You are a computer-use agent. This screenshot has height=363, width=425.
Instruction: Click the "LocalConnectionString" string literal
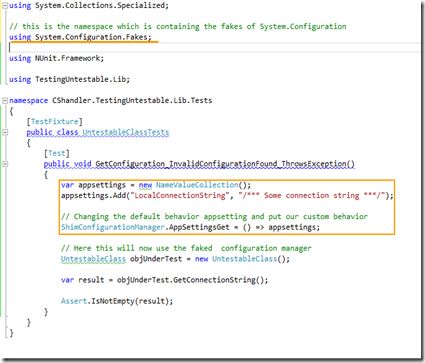tap(180, 195)
